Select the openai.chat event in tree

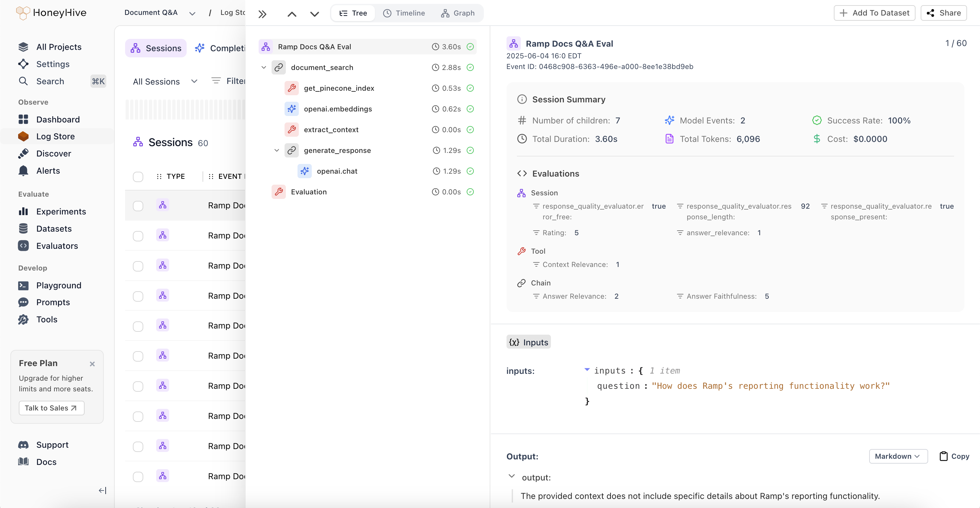(x=337, y=171)
